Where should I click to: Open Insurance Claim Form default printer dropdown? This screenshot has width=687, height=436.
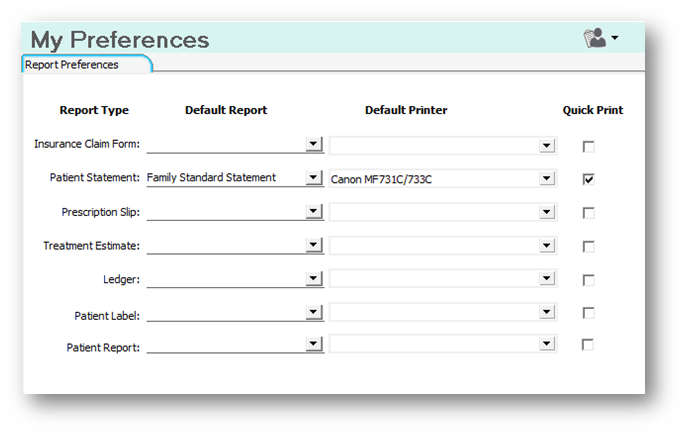pyautogui.click(x=546, y=146)
